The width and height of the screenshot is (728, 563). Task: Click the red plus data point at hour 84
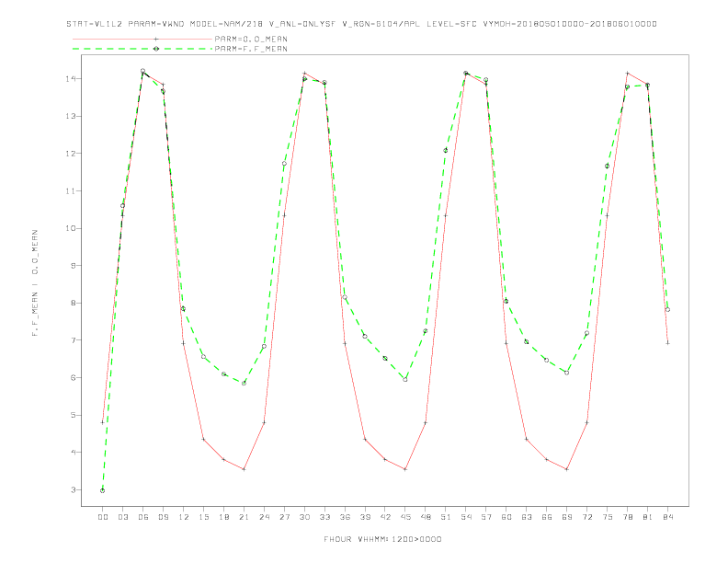[667, 343]
